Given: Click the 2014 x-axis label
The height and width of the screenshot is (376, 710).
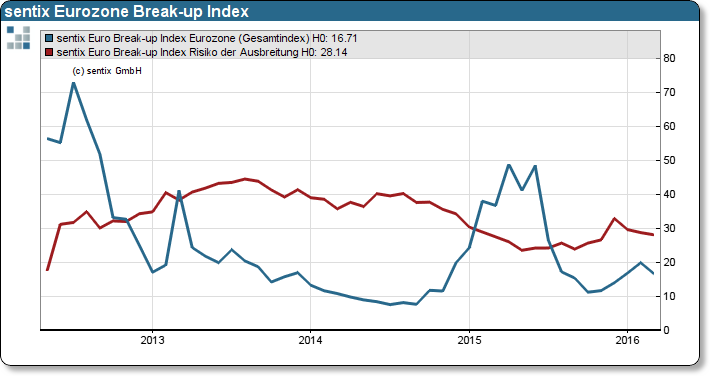Looking at the screenshot, I should (311, 340).
